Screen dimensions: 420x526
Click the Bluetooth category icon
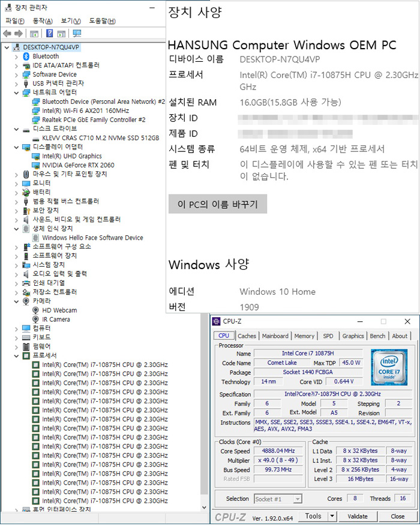pyautogui.click(x=26, y=56)
